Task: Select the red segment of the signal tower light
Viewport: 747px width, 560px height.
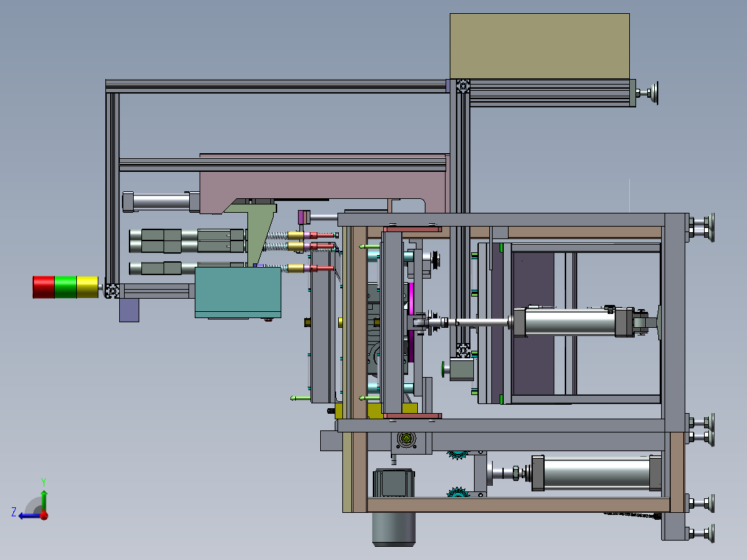Action: click(x=44, y=287)
